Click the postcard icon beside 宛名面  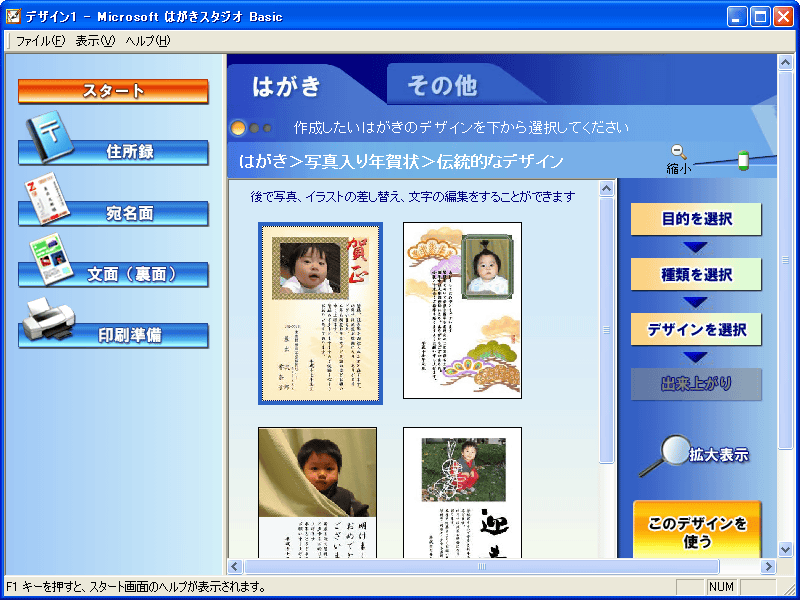(x=43, y=200)
